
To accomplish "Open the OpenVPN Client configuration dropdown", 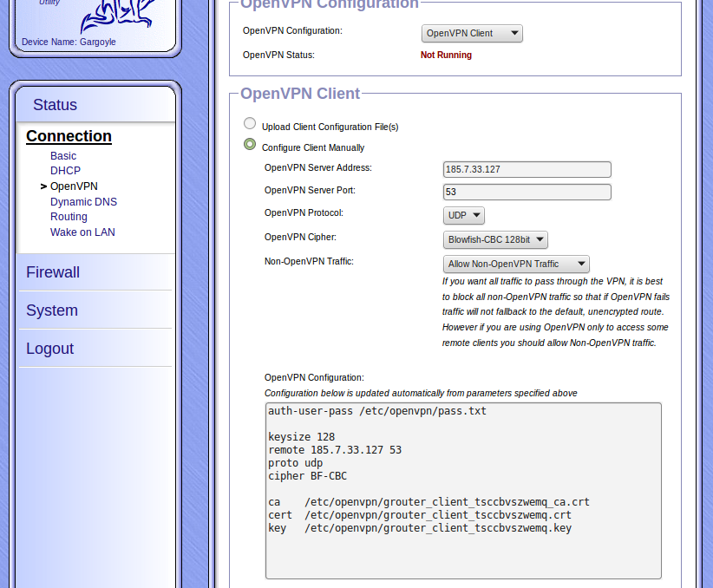I will 472,33.
